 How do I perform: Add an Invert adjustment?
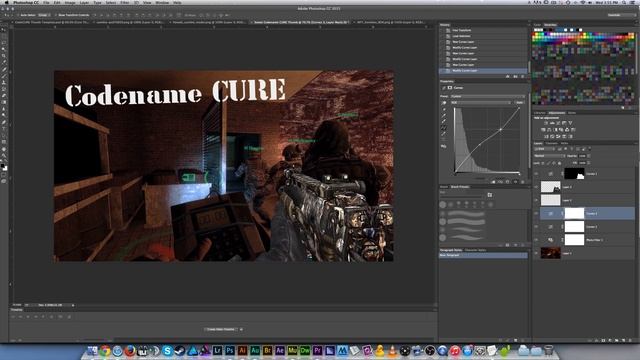point(546,136)
